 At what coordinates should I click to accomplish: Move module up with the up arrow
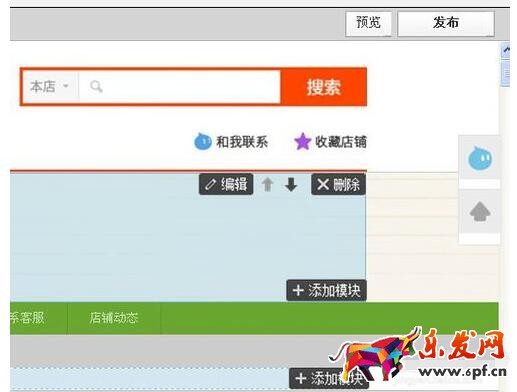[268, 184]
